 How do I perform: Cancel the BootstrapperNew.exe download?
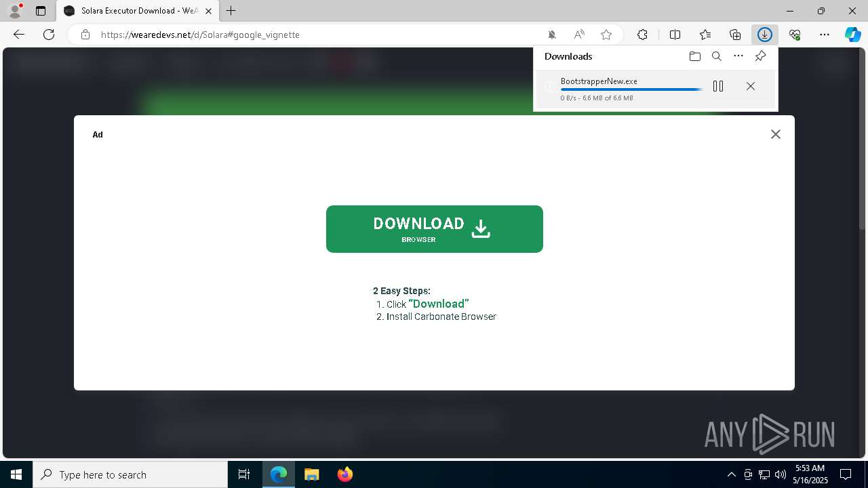click(751, 86)
